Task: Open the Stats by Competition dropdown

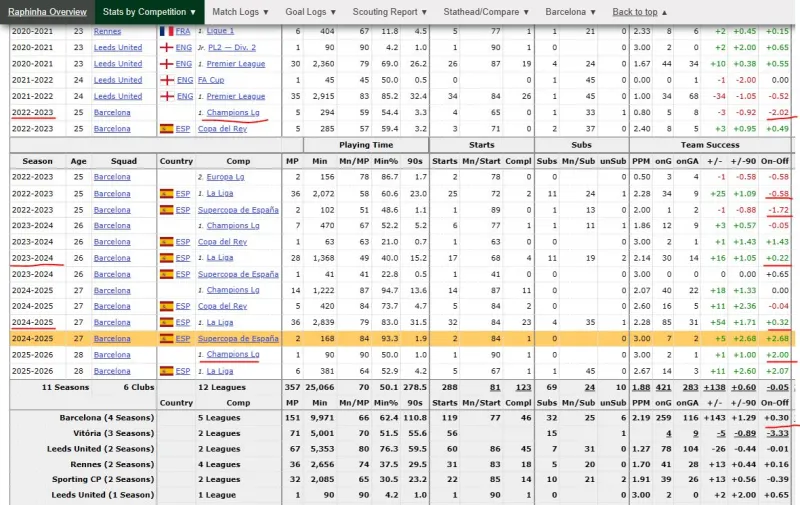Action: coord(150,12)
